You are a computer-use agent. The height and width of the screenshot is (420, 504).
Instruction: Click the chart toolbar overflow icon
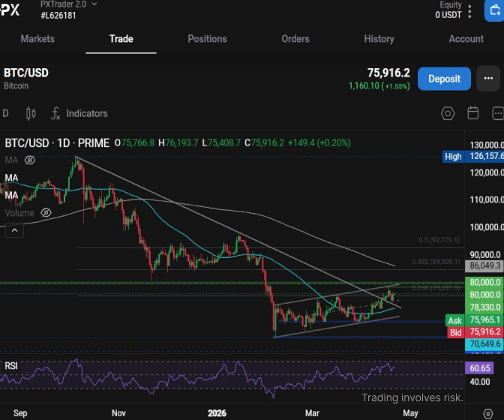pyautogui.click(x=498, y=113)
